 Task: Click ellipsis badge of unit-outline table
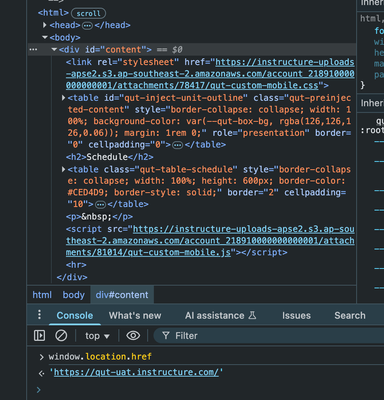point(177,145)
